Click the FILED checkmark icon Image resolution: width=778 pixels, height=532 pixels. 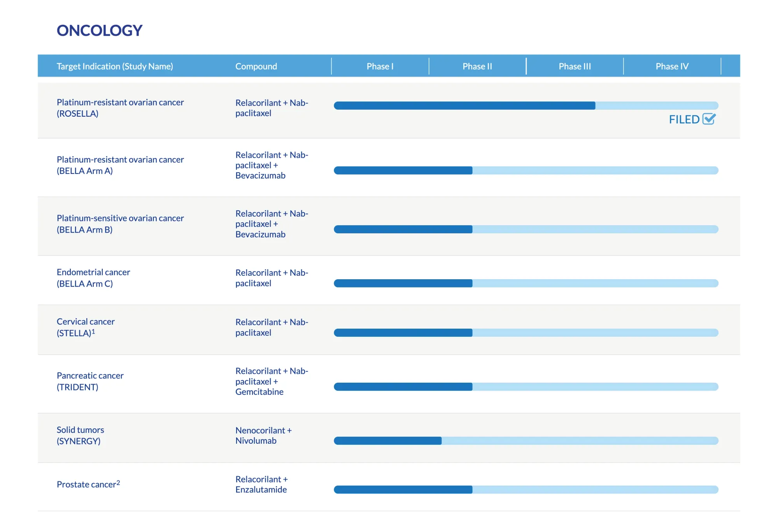pyautogui.click(x=709, y=119)
